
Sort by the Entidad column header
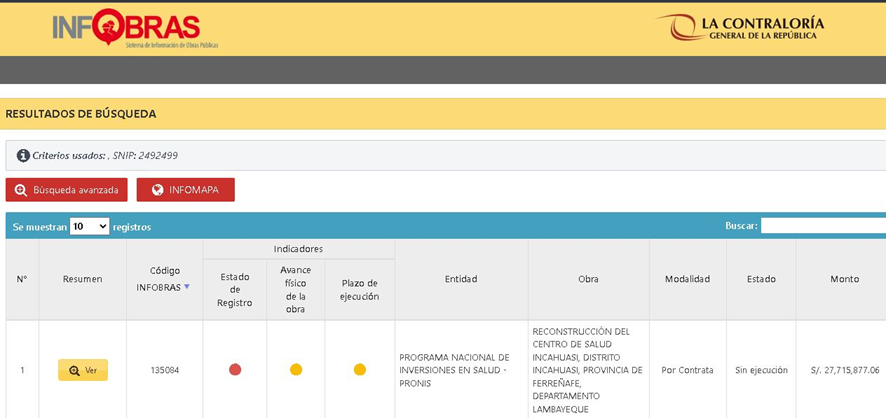click(461, 279)
